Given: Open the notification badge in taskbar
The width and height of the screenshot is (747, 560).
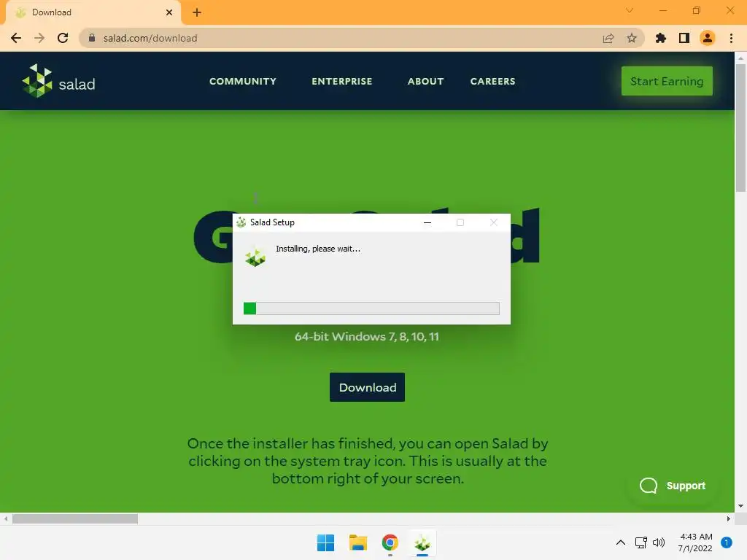Looking at the screenshot, I should 727,542.
